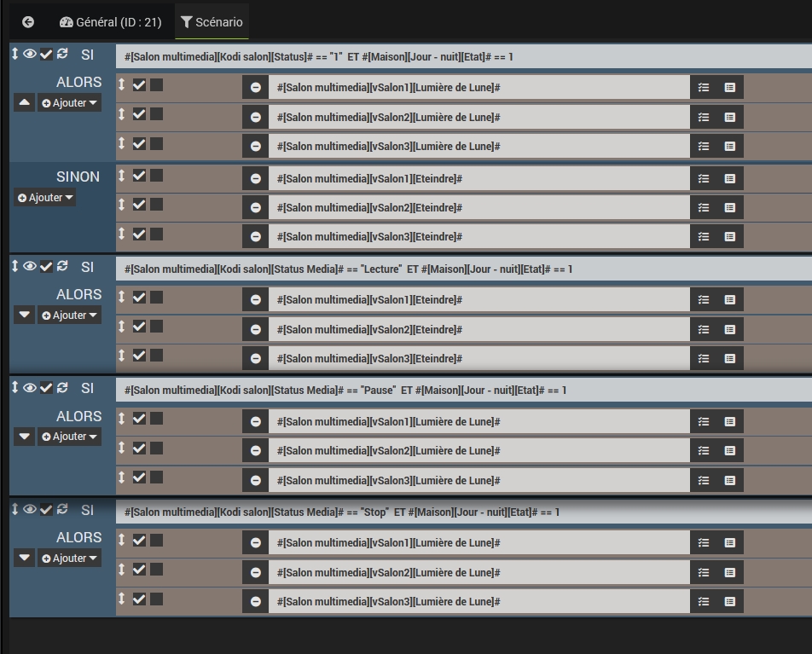Viewport: 812px width, 654px height.
Task: Open Ajouter dropdown in Lecture ALORS section
Action: pyautogui.click(x=69, y=315)
